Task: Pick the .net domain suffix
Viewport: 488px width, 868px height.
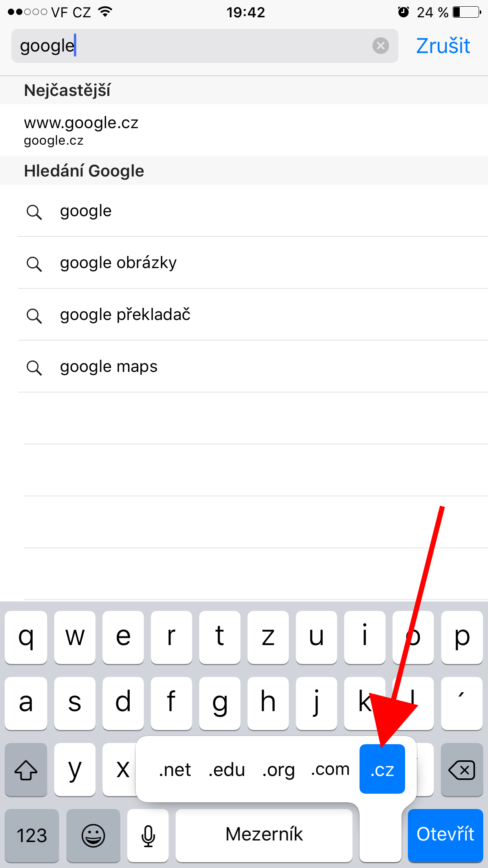Action: coord(175,769)
